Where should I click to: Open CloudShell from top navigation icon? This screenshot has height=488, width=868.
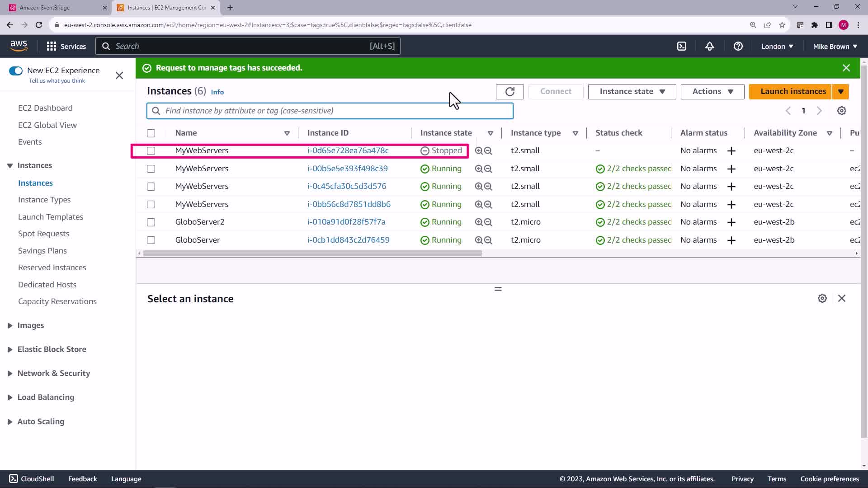(x=681, y=46)
